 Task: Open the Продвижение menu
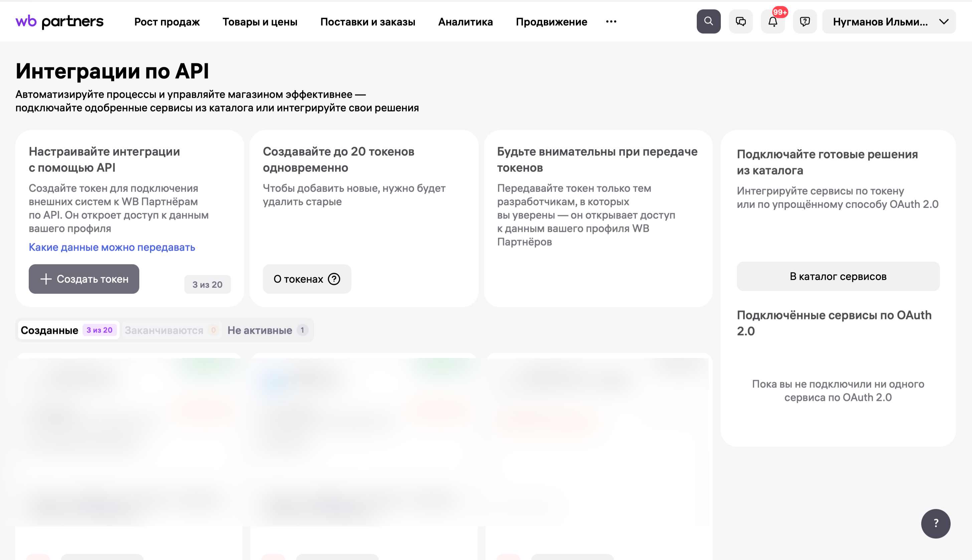551,22
